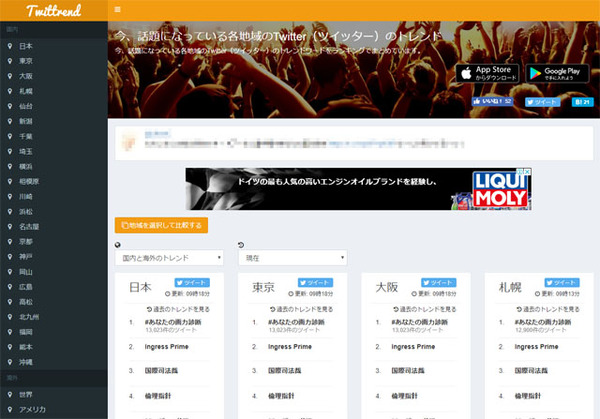Image resolution: width=600 pixels, height=419 pixels.
Task: Open the 国内と海外のトレンド dropdown
Action: click(169, 258)
